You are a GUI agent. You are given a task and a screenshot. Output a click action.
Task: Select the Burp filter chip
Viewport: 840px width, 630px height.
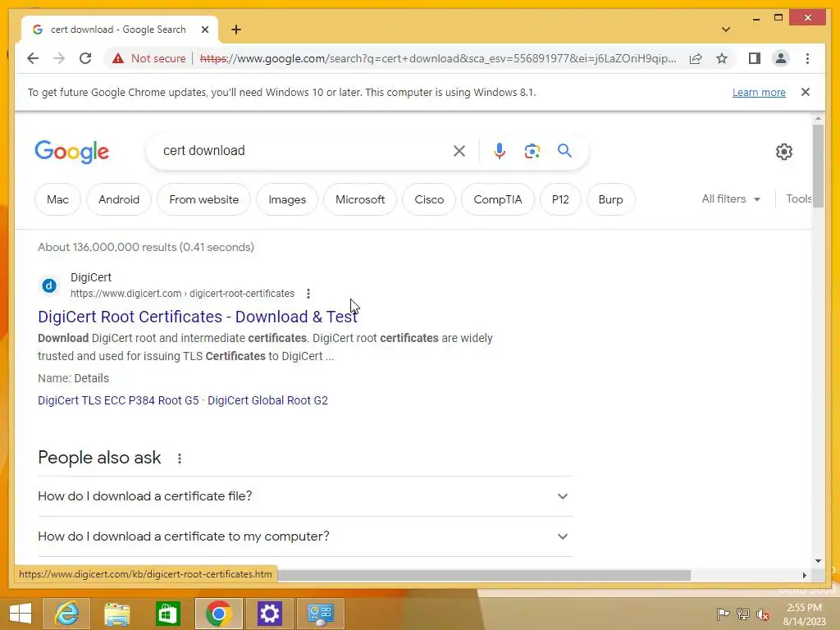click(x=610, y=199)
